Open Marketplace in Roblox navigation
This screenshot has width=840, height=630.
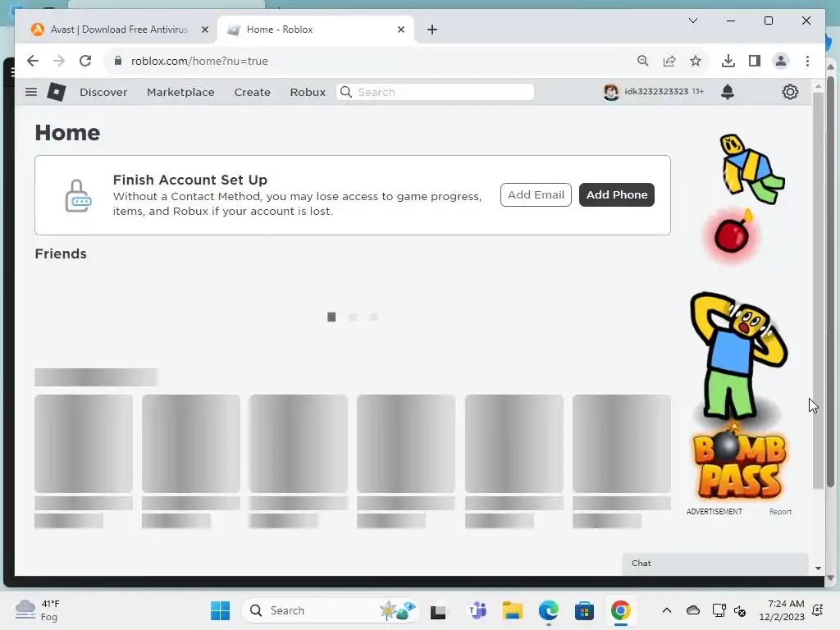180,92
